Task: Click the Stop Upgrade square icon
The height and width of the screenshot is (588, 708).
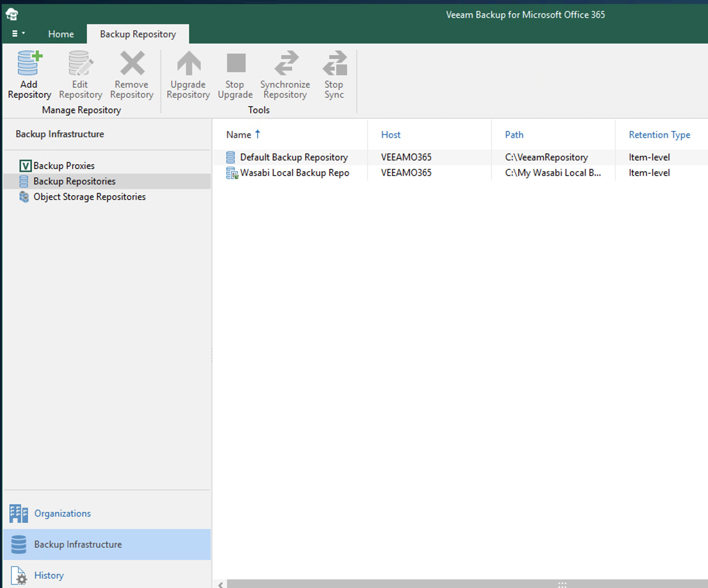Action: pyautogui.click(x=236, y=63)
